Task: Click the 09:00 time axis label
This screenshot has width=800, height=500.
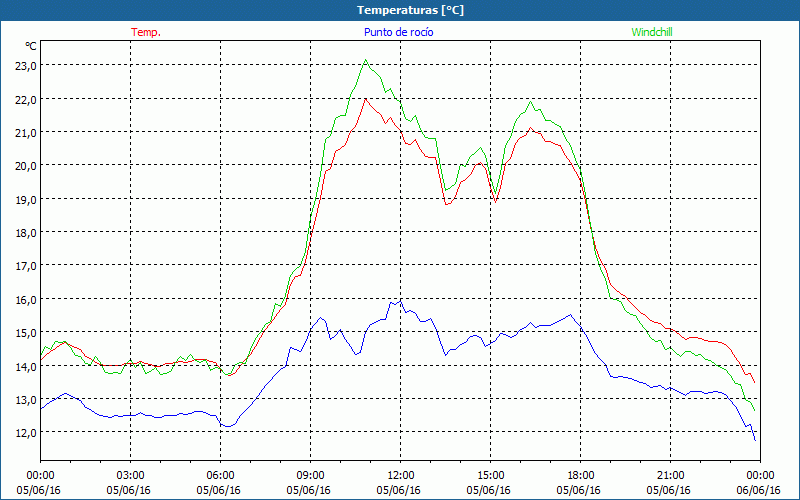Action: (310, 475)
